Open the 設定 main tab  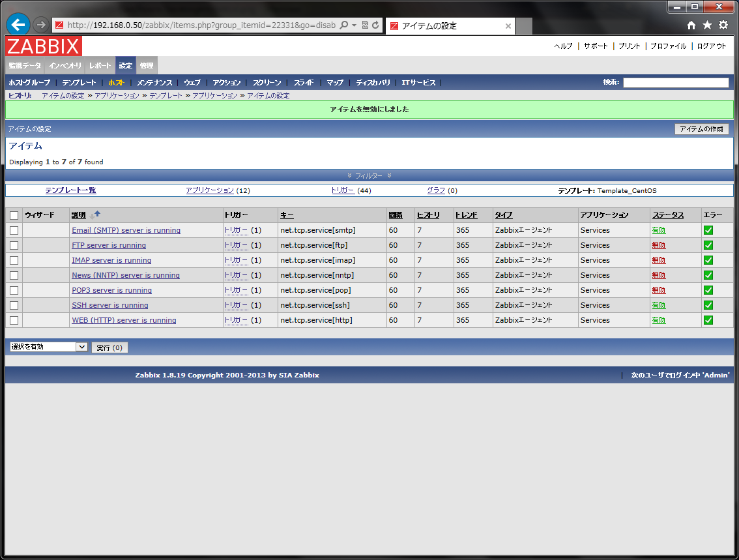[x=126, y=66]
